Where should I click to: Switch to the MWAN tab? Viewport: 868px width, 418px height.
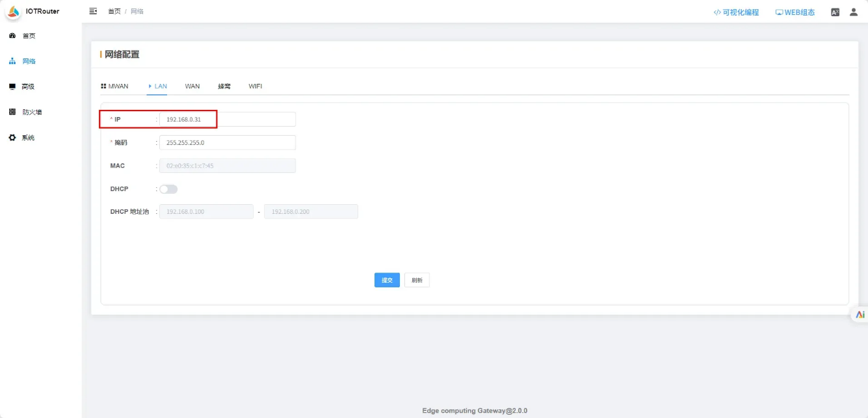click(x=115, y=86)
